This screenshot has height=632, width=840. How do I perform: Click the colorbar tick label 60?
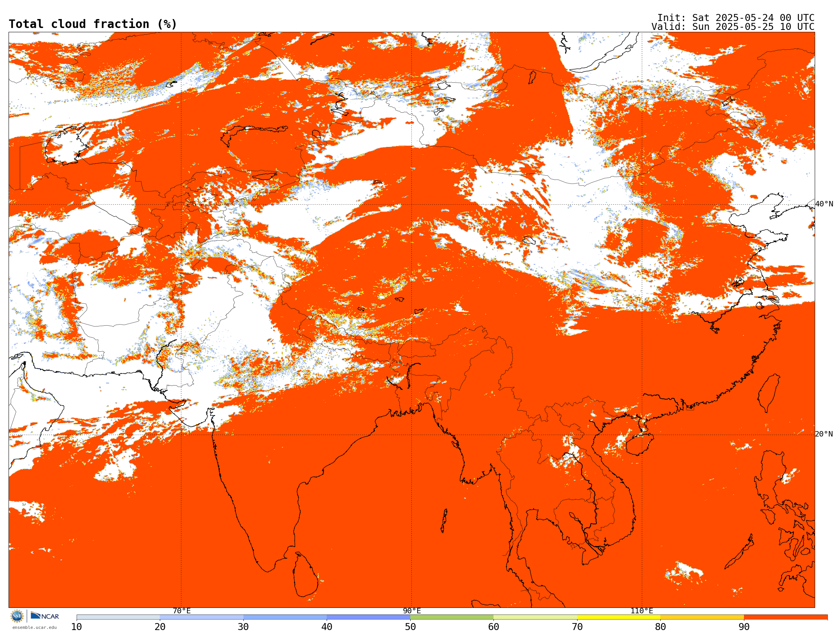coord(493,627)
